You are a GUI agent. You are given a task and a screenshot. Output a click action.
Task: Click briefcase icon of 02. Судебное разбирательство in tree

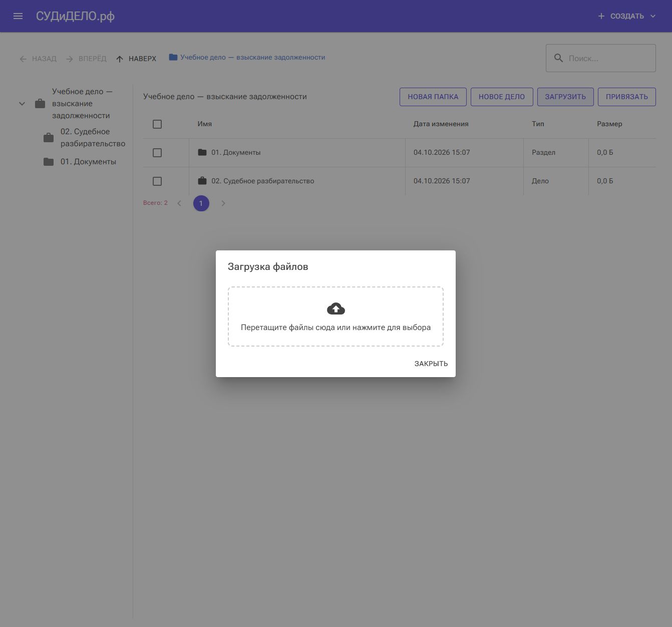point(49,138)
